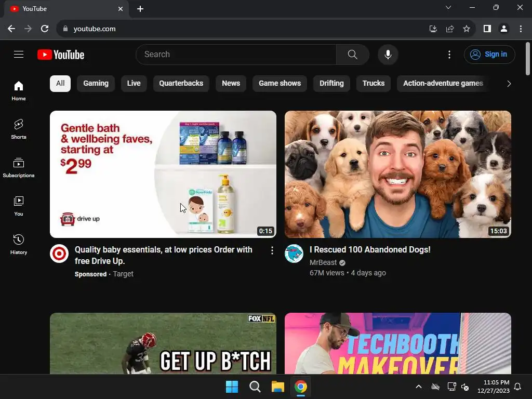The height and width of the screenshot is (399, 532).
Task: Reload the page
Action: 45,29
